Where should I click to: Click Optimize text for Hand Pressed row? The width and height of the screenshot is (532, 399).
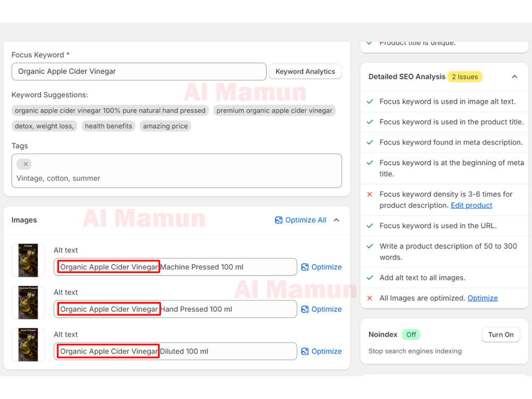pyautogui.click(x=327, y=310)
